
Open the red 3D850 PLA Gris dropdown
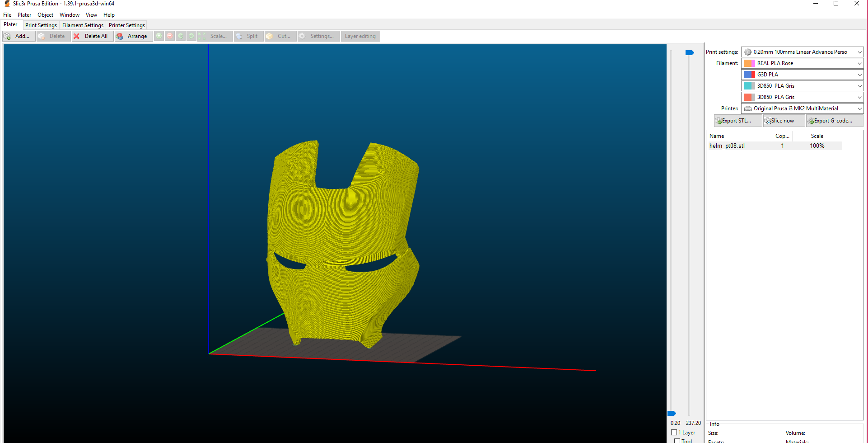802,97
